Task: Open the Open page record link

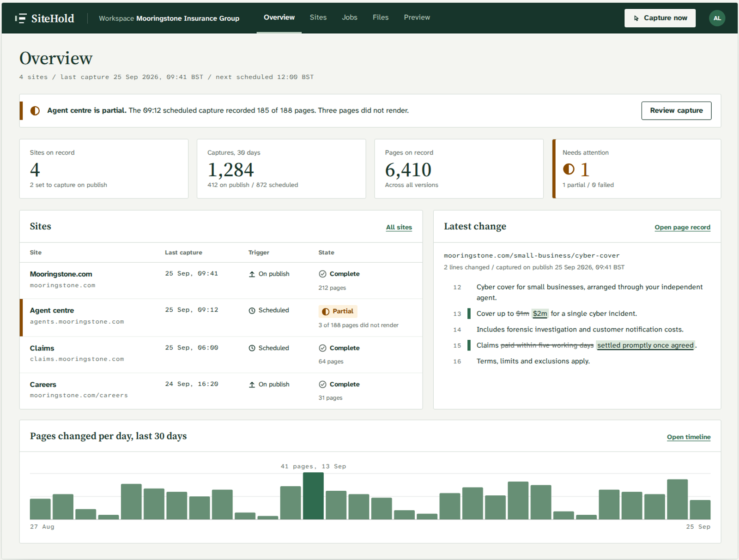Action: 682,227
